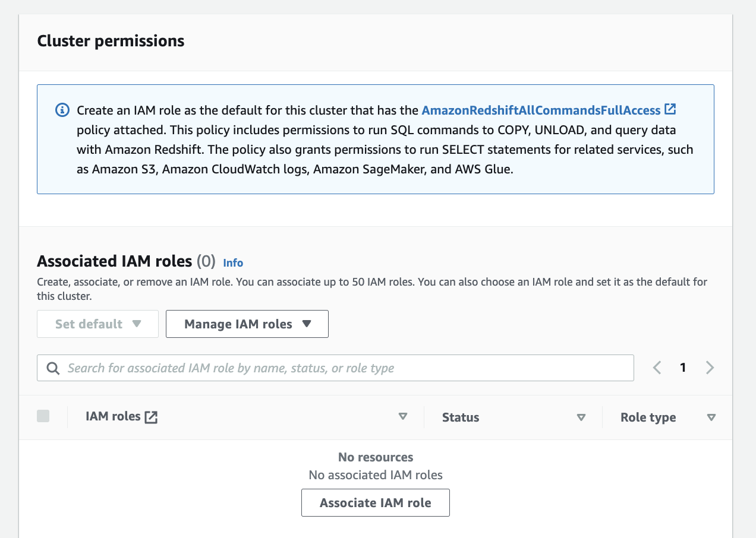
Task: Click the magnifier search icon
Action: tap(53, 368)
